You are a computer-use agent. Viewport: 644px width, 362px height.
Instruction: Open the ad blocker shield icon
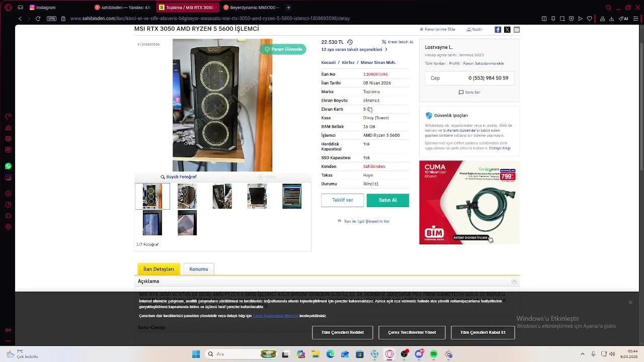pos(571,19)
